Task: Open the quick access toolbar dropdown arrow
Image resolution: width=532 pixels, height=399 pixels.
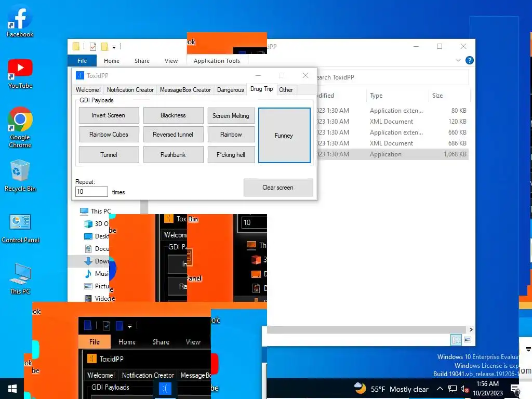Action: 114,47
